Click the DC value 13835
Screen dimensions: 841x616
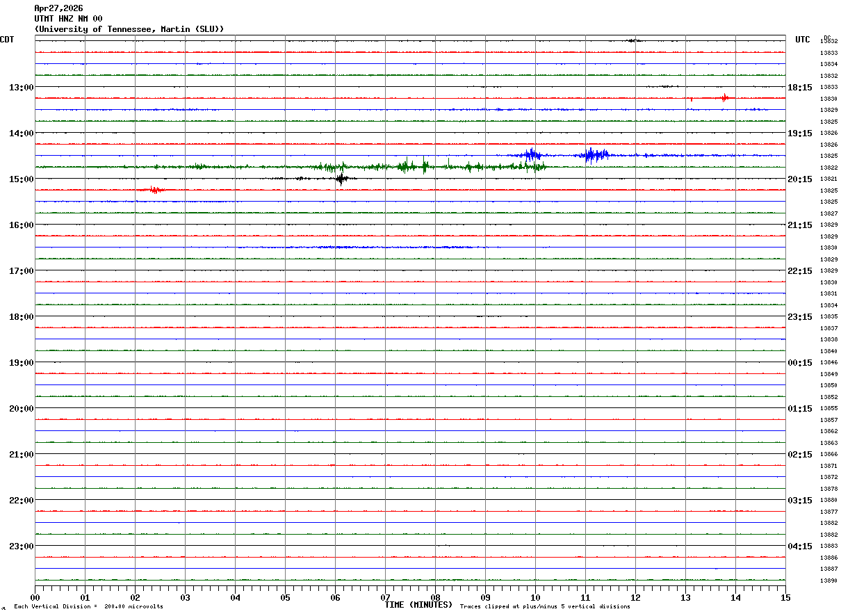point(828,317)
